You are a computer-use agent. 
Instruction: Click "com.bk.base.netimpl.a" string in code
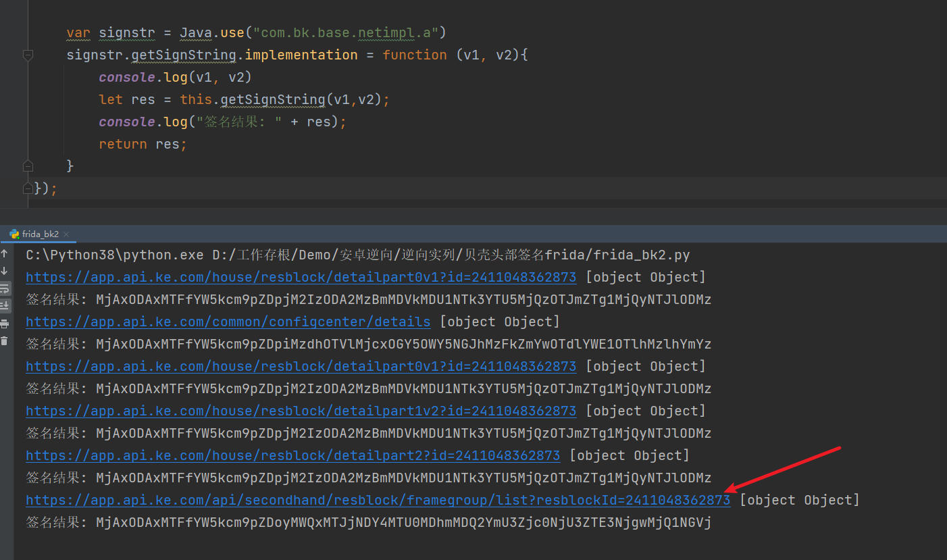pyautogui.click(x=346, y=32)
